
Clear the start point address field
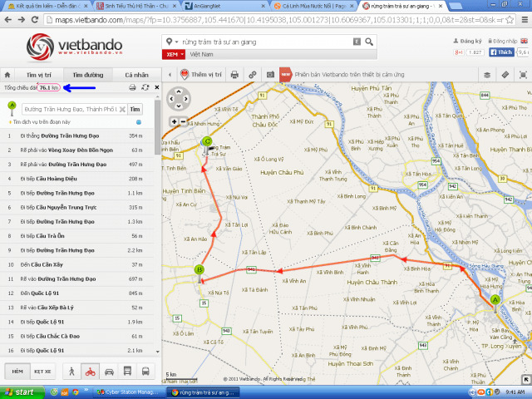coord(122,109)
